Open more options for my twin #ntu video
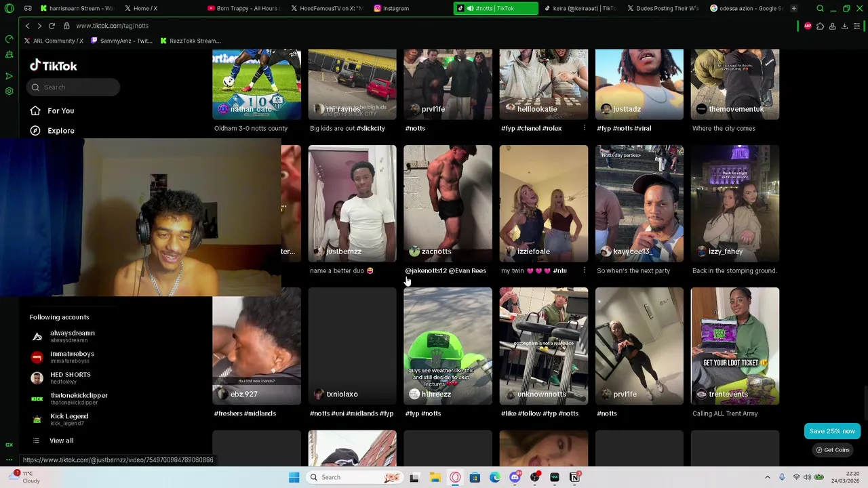 [584, 270]
